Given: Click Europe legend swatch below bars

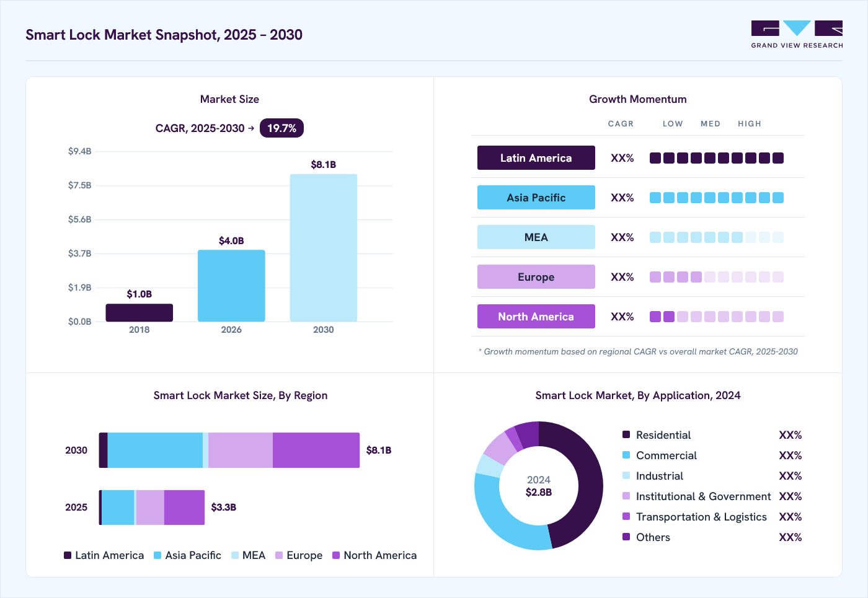Looking at the screenshot, I should [x=279, y=555].
